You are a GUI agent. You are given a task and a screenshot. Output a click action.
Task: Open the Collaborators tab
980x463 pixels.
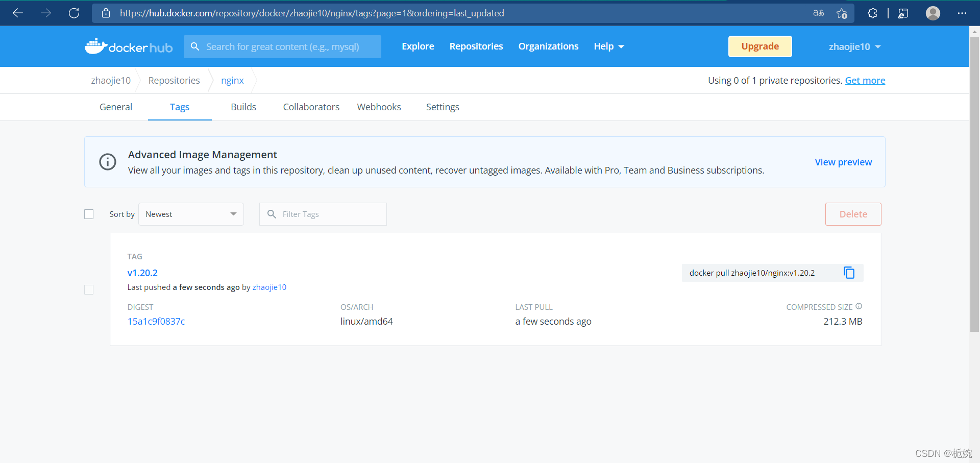[x=311, y=107]
